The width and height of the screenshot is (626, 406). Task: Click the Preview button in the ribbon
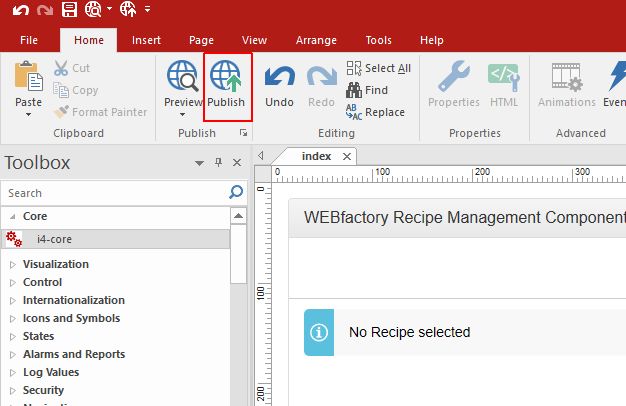tap(182, 84)
